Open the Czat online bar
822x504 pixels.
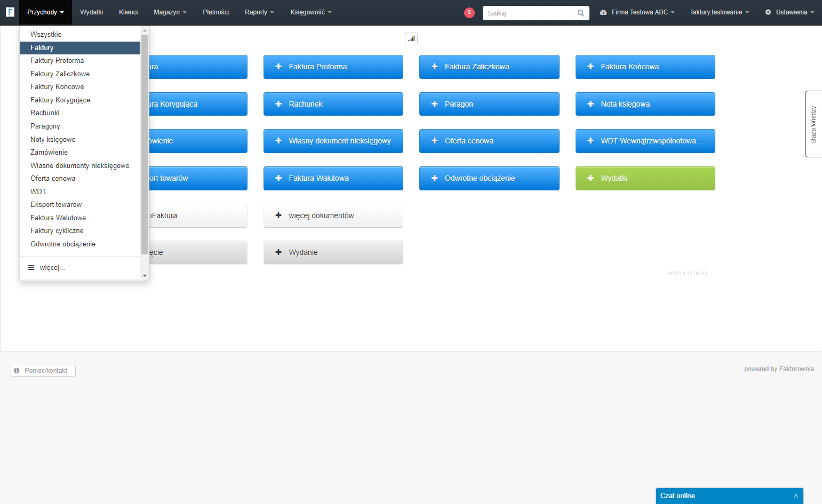(x=729, y=496)
